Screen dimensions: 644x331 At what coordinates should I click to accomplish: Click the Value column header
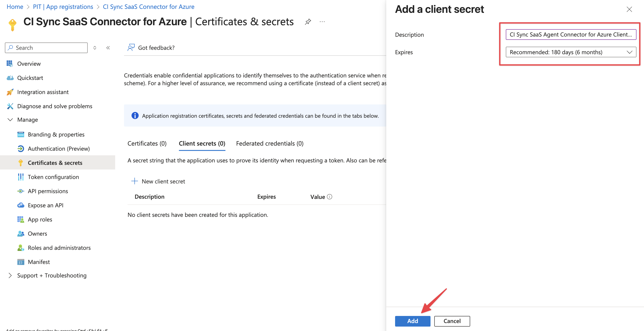click(318, 197)
